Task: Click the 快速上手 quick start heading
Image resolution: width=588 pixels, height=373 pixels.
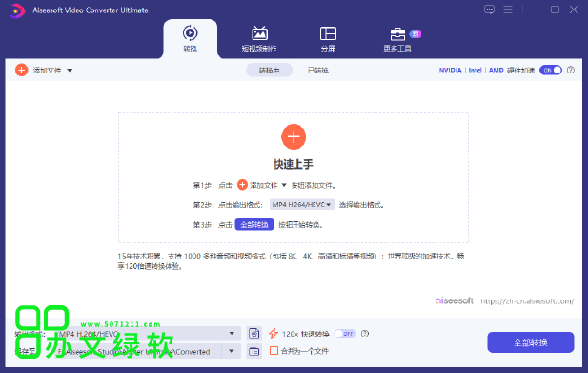Action: 294,164
